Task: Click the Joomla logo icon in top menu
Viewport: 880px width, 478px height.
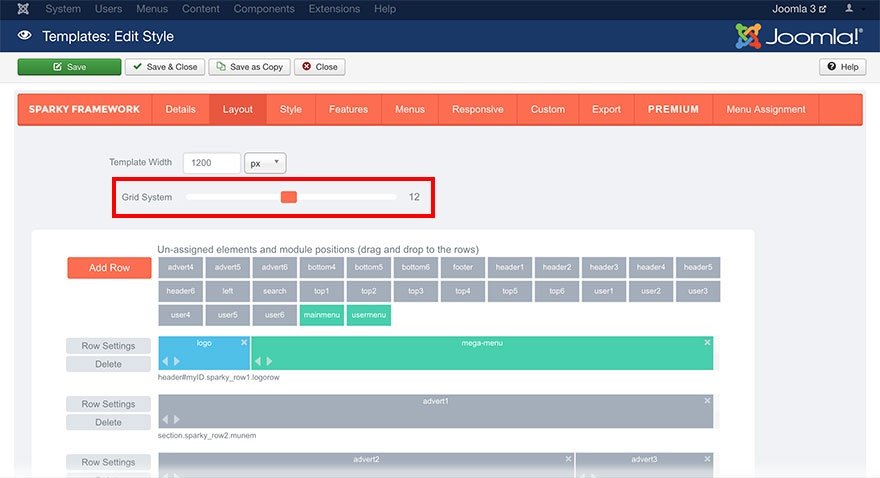Action: [23, 9]
